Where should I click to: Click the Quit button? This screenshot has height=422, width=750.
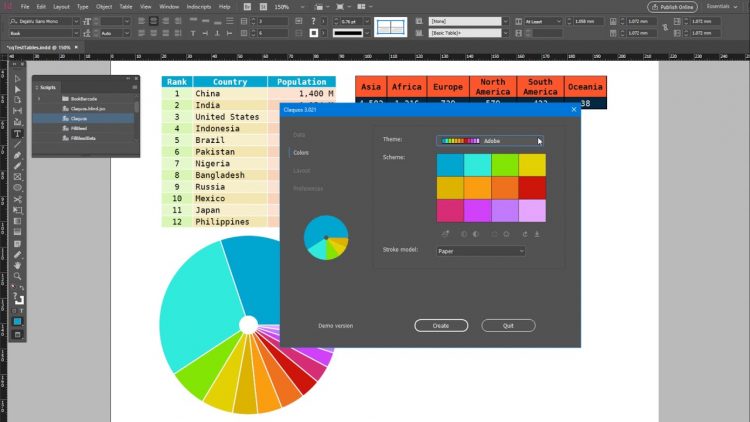[508, 325]
